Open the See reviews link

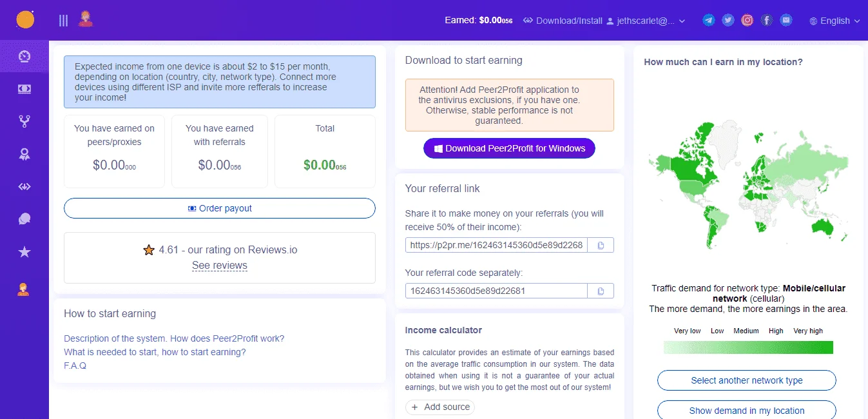220,266
